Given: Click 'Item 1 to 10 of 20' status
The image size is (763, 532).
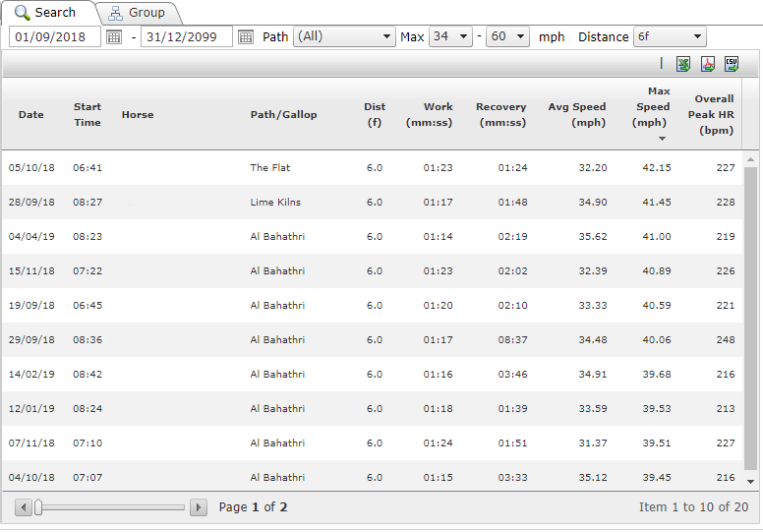Looking at the screenshot, I should pos(693,507).
